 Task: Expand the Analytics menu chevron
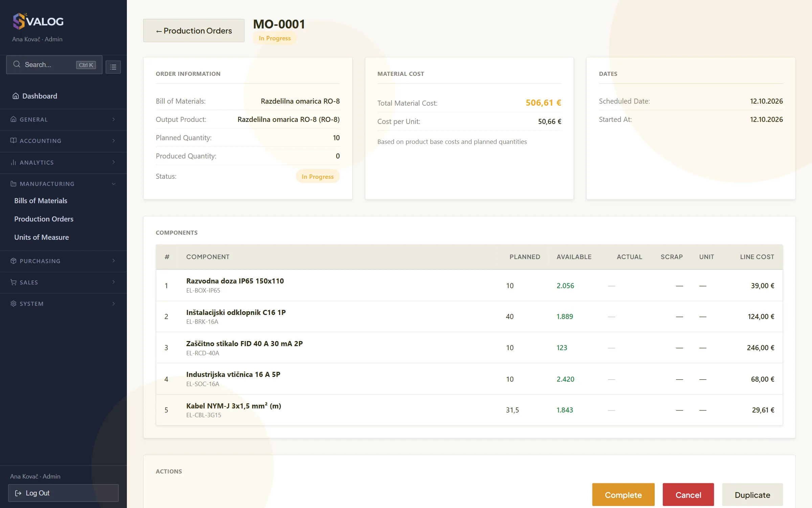point(114,162)
